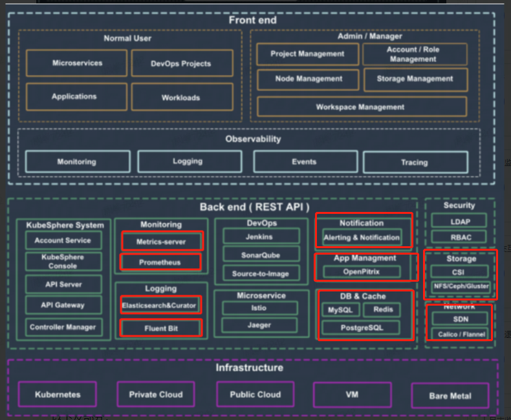Select the API Server box

coord(63,284)
